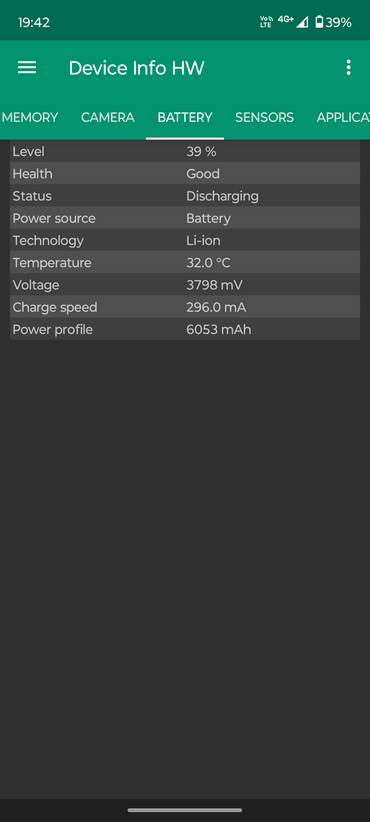Screen dimensions: 370x822
Task: Switch to the MEMORY tab
Action: tap(30, 117)
